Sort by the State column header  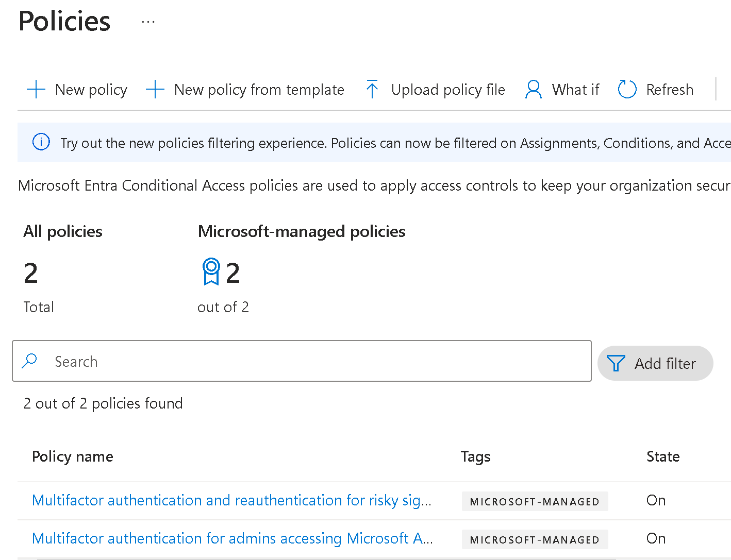click(663, 456)
